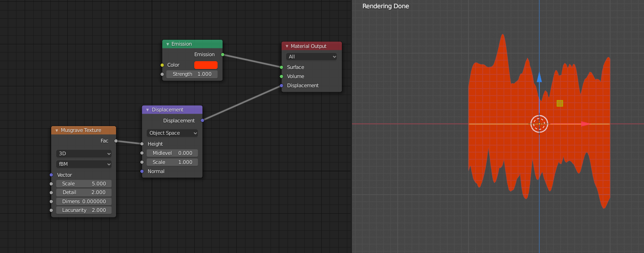Click the Musgrave Scale input socket
This screenshot has height=253, width=644.
point(51,184)
